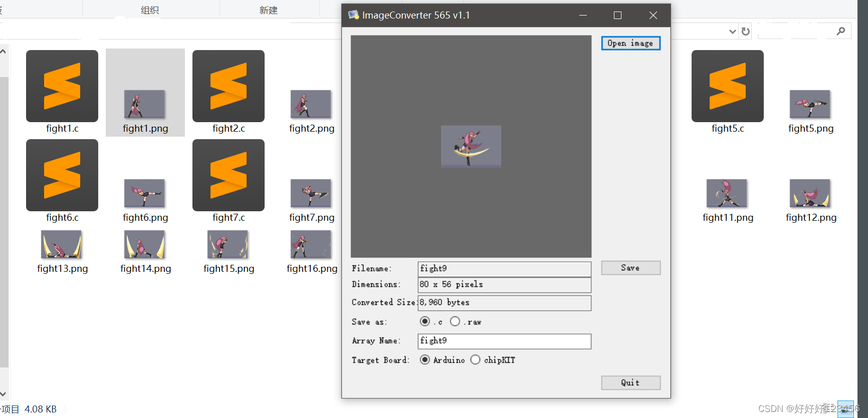868x418 pixels.
Task: Select the fight15.png thumbnail
Action: 228,244
